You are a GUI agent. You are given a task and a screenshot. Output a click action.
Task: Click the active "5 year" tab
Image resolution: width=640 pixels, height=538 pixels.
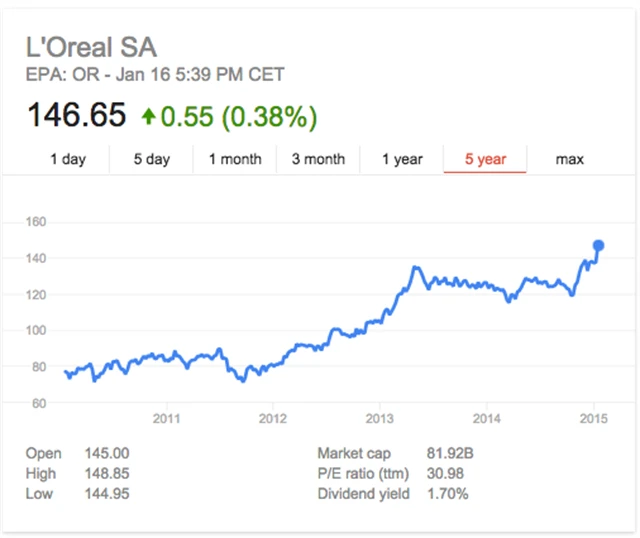pyautogui.click(x=485, y=159)
